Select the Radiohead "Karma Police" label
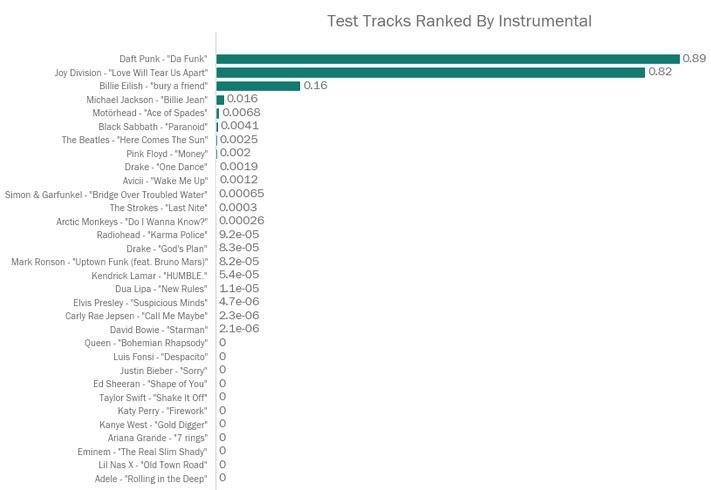711x490 pixels. [x=152, y=235]
